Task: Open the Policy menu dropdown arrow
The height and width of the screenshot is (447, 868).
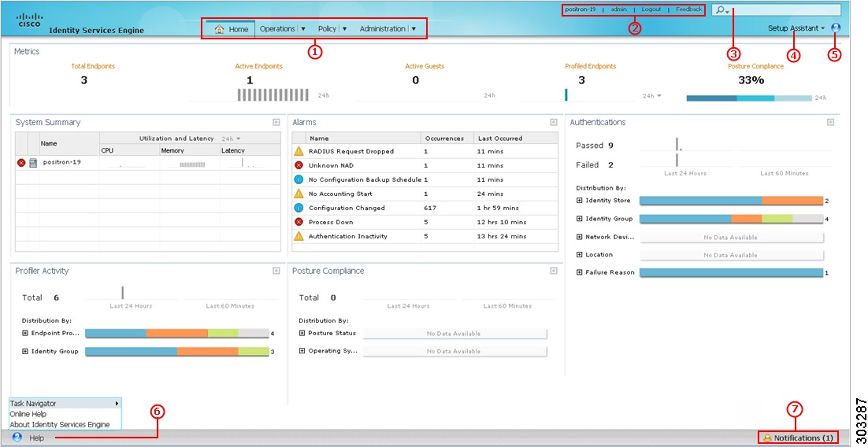Action: click(x=344, y=29)
